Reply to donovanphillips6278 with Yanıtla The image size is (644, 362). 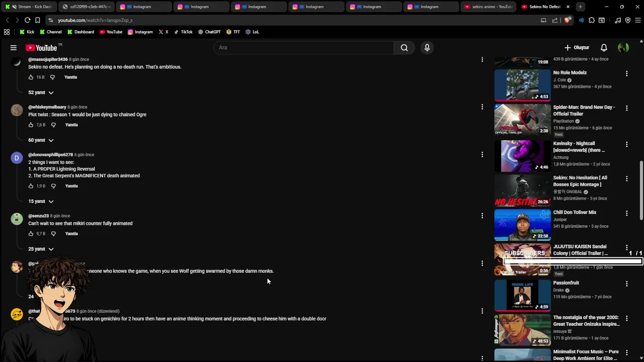tap(71, 186)
